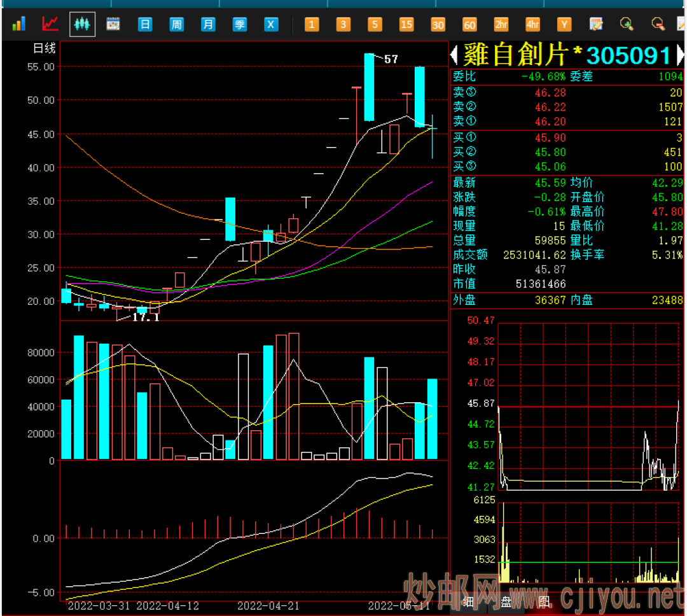Screen dimensions: 687x616
Task: Click the red magnifier zoom icon
Action: pyautogui.click(x=658, y=24)
